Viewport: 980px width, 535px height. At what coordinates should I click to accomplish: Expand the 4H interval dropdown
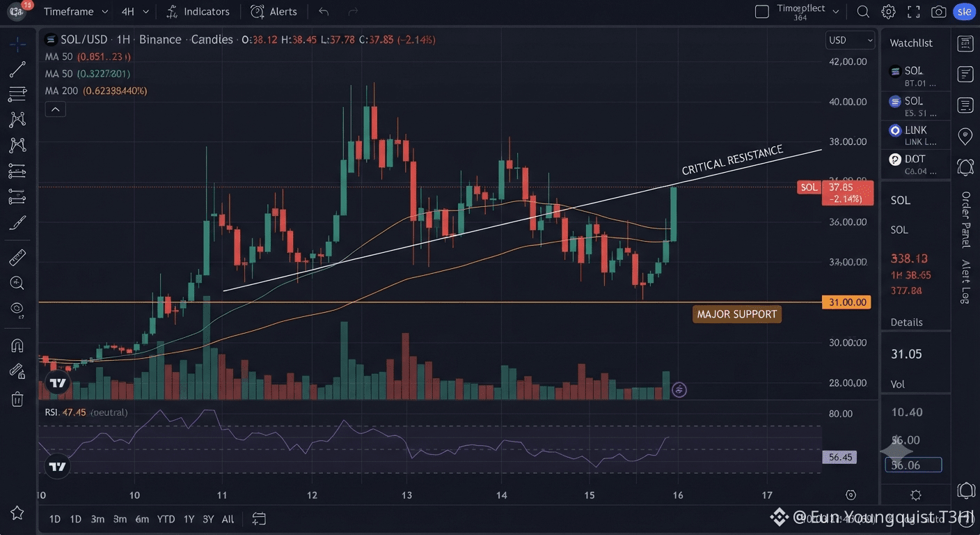pyautogui.click(x=135, y=11)
